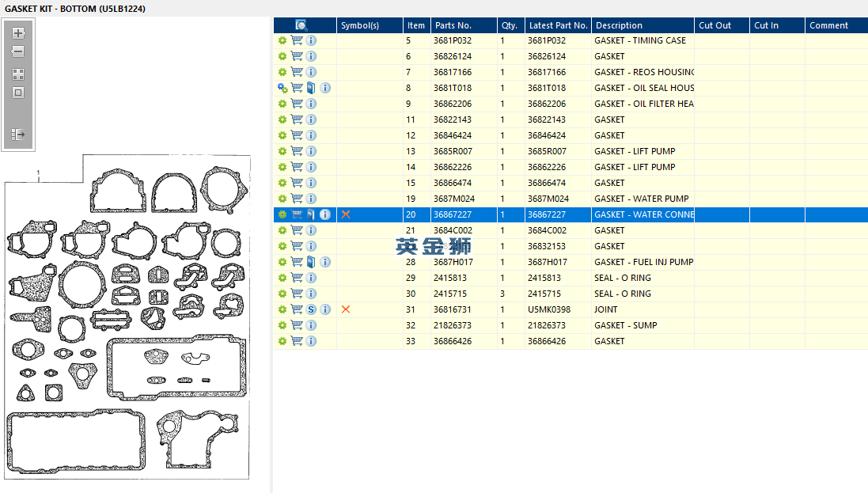868x493 pixels.
Task: Show info for item 33 part 36866426
Action: coord(311,341)
